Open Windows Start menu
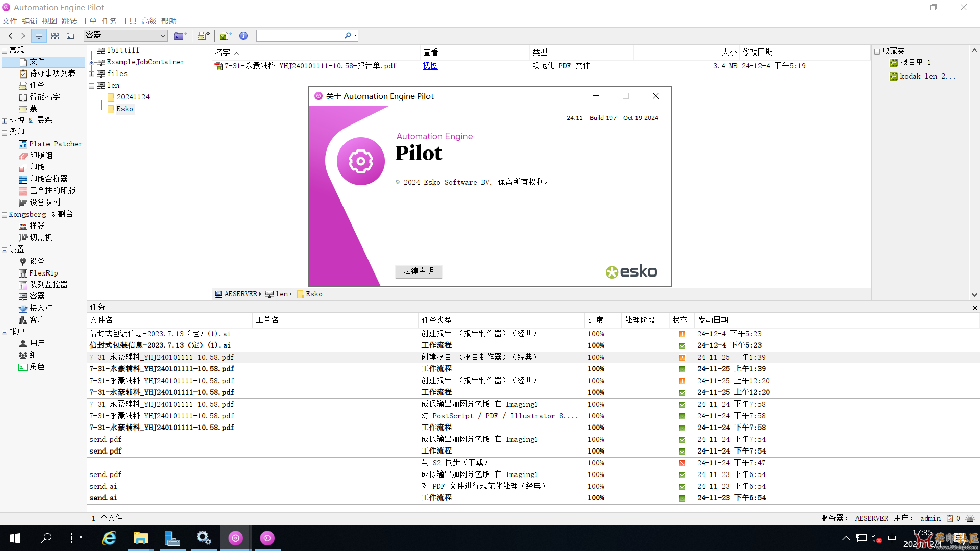980x551 pixels. click(x=15, y=538)
